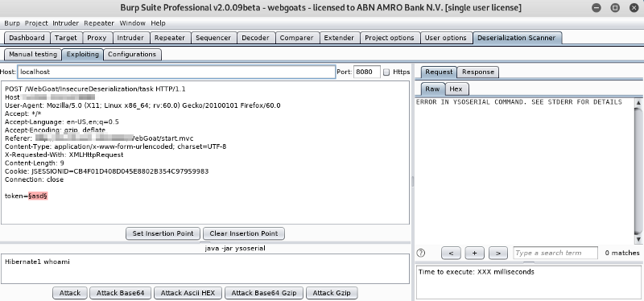Click the highlighted §asd§ insertion point
This screenshot has width=644, height=301.
point(38,196)
